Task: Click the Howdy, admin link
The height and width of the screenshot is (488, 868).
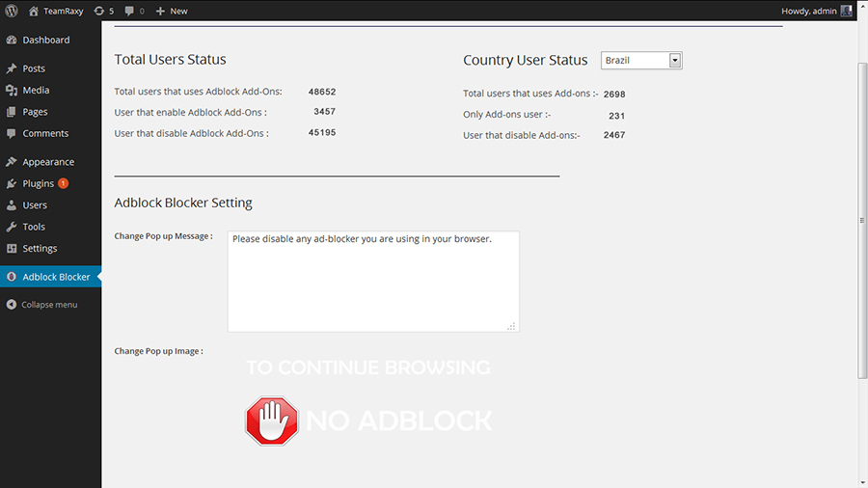Action: coord(809,11)
